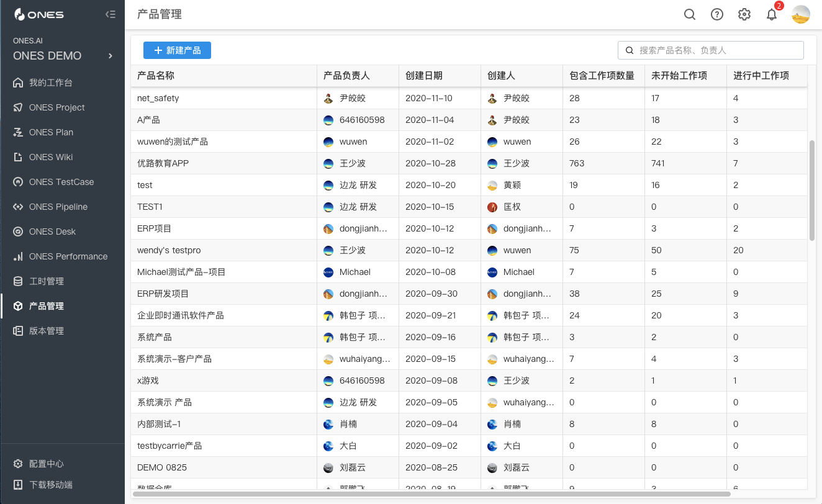
Task: Open 配置中心 link at the sidebar bottom
Action: coord(47,464)
